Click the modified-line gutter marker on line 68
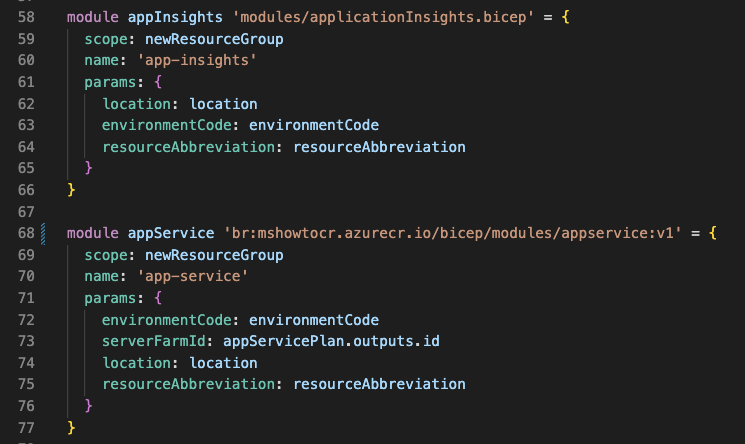The width and height of the screenshot is (745, 444). pos(43,233)
